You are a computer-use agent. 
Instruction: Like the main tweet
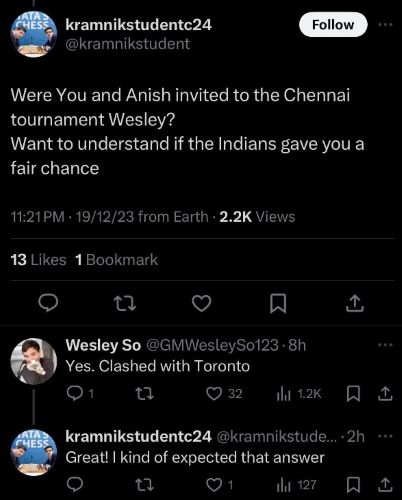(202, 303)
